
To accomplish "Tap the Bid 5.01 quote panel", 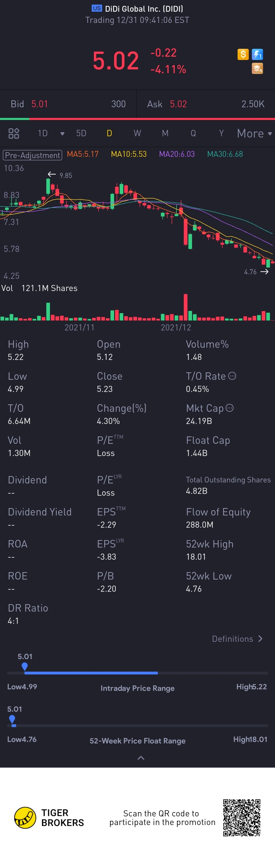I will tap(68, 104).
